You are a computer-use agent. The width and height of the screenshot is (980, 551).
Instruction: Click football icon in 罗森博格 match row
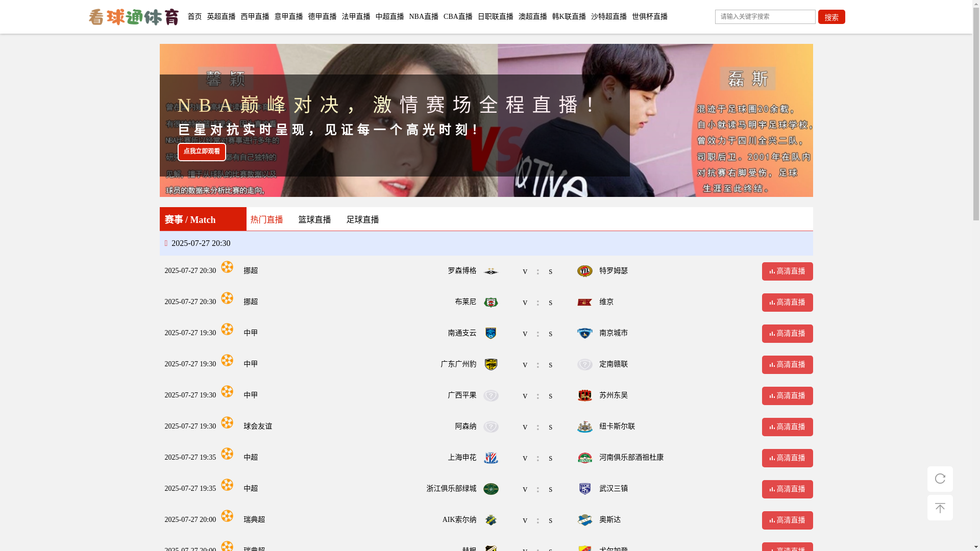coord(227,267)
